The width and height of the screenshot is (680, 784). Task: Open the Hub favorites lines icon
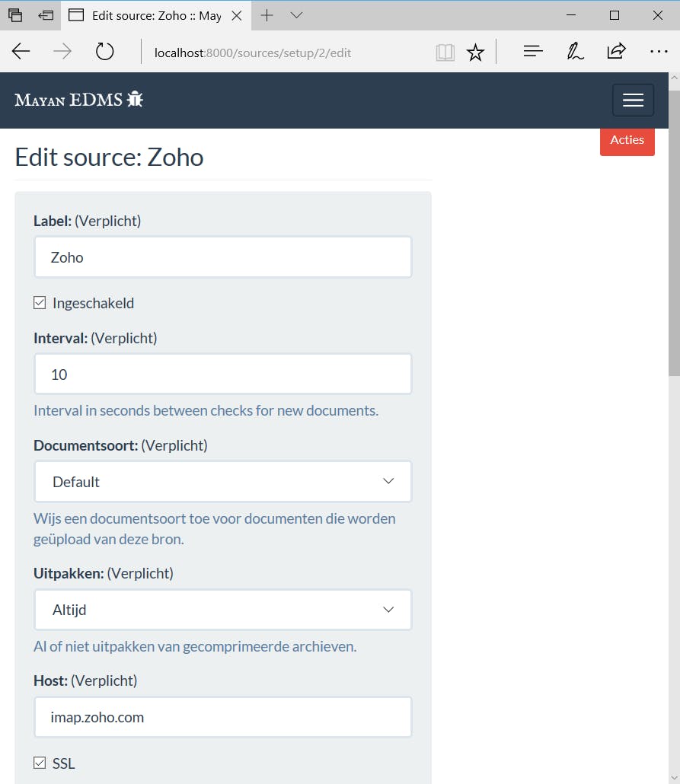point(533,52)
